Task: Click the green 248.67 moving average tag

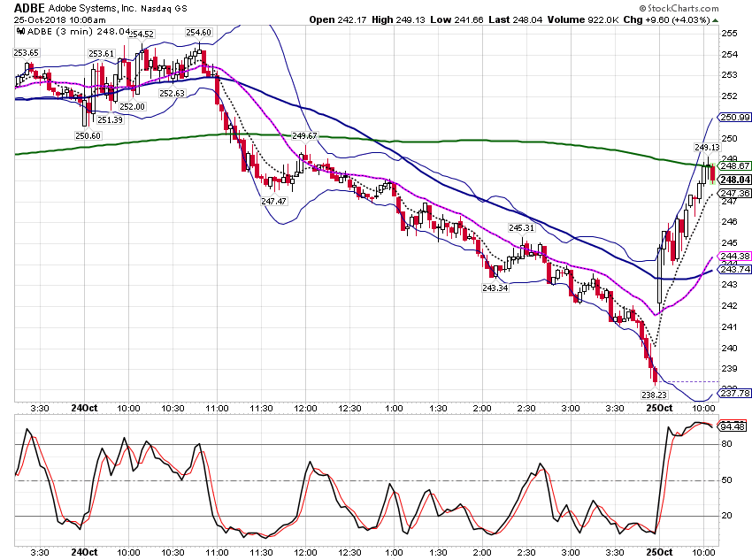Action: (x=734, y=166)
